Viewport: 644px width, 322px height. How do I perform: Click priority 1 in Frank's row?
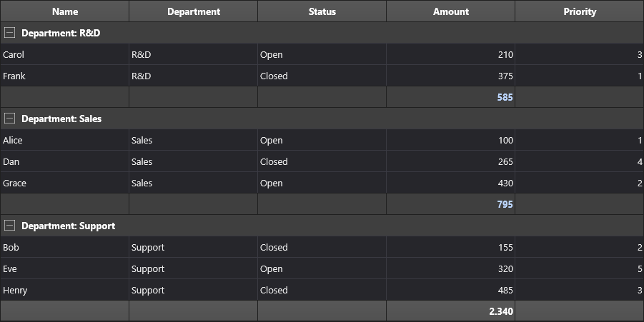[580, 76]
